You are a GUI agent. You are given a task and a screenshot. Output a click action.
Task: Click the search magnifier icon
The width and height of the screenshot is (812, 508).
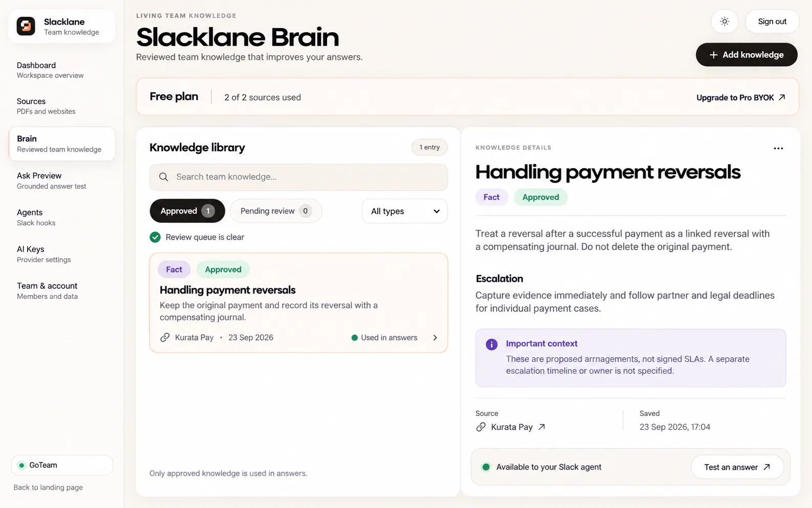(x=163, y=177)
